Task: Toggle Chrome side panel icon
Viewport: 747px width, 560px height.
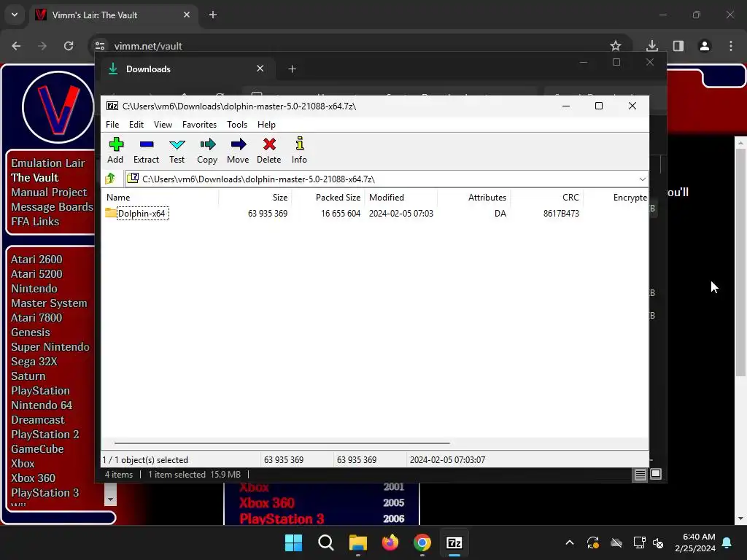Action: [x=678, y=46]
